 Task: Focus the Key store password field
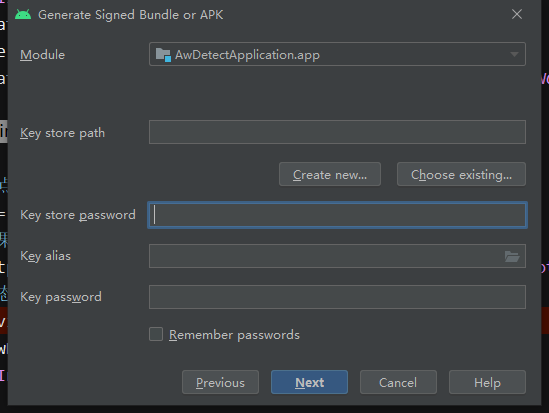(x=337, y=215)
